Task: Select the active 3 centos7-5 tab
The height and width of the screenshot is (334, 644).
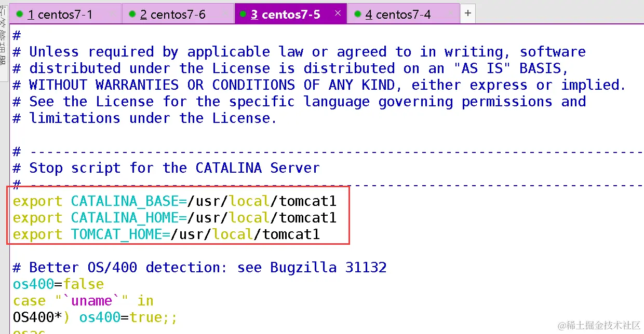Action: (x=291, y=14)
